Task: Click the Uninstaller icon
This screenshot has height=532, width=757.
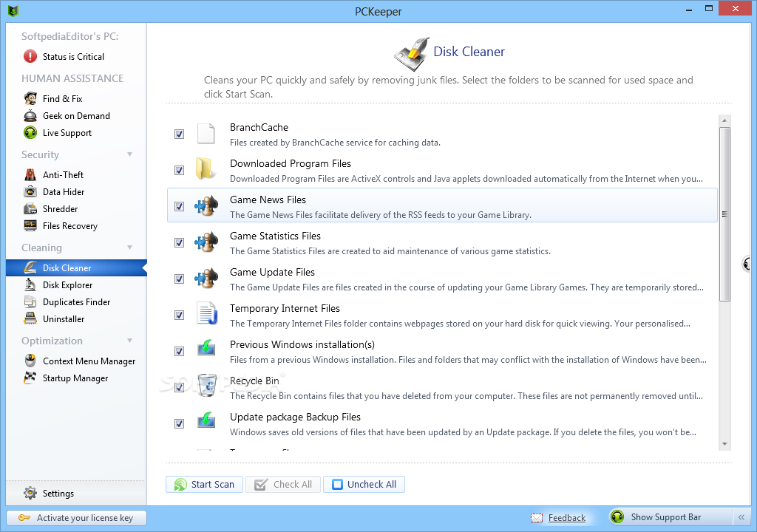Action: click(30, 318)
